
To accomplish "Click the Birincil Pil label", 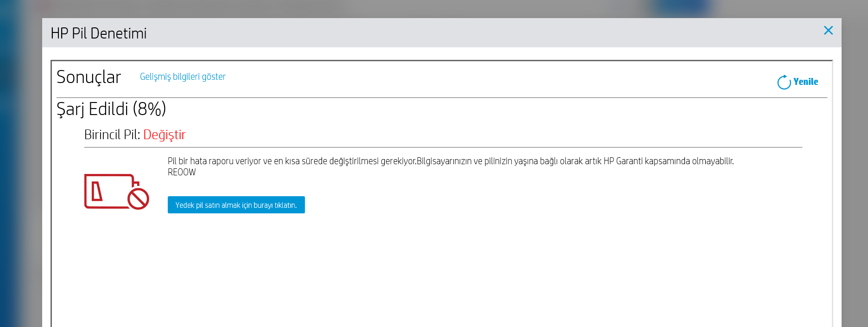I will (x=112, y=135).
